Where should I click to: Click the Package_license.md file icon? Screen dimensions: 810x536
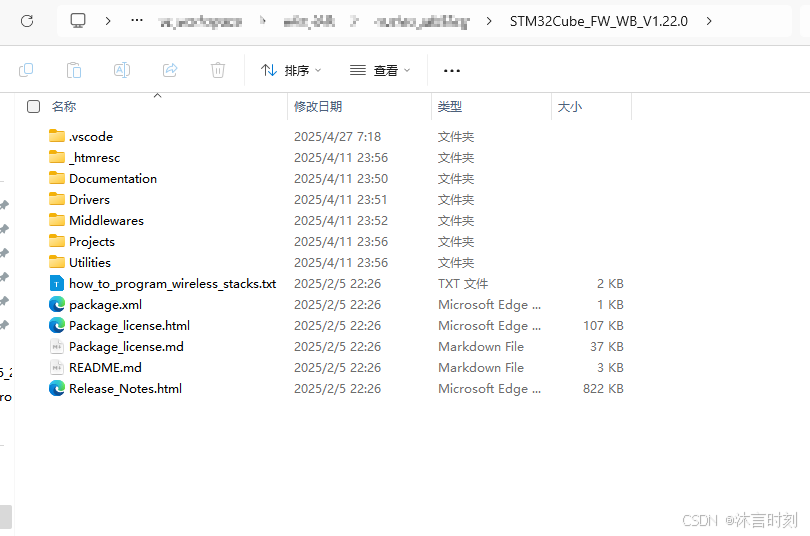pyautogui.click(x=57, y=346)
